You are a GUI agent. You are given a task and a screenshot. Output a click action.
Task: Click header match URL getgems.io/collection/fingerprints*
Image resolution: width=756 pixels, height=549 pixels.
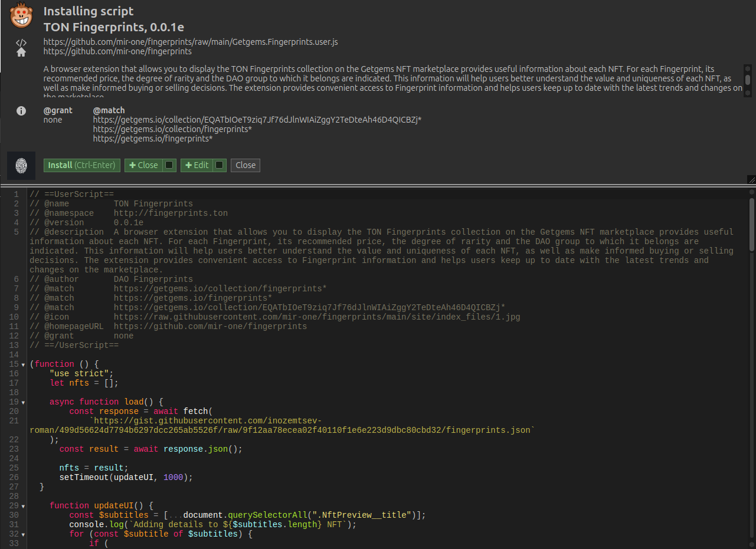coord(173,129)
